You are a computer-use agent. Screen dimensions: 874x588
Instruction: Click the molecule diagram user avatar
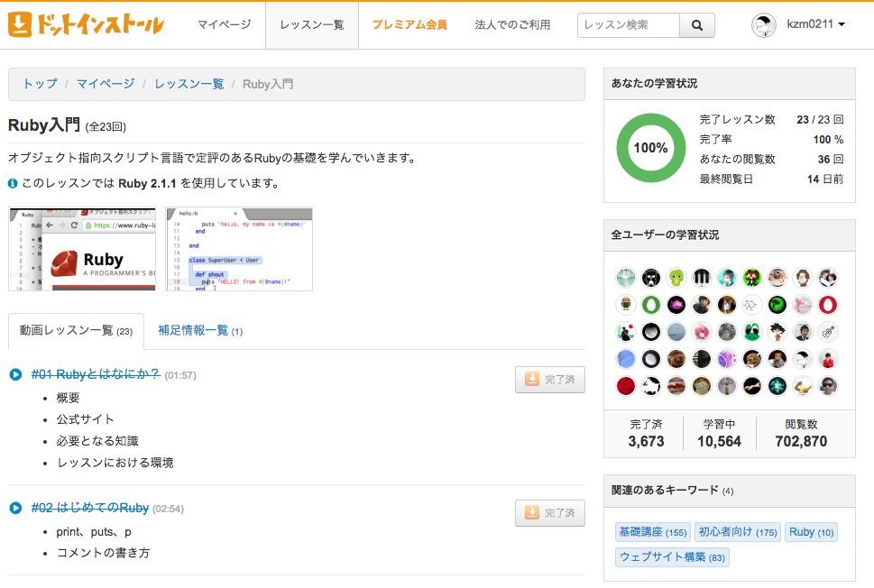coord(752,305)
